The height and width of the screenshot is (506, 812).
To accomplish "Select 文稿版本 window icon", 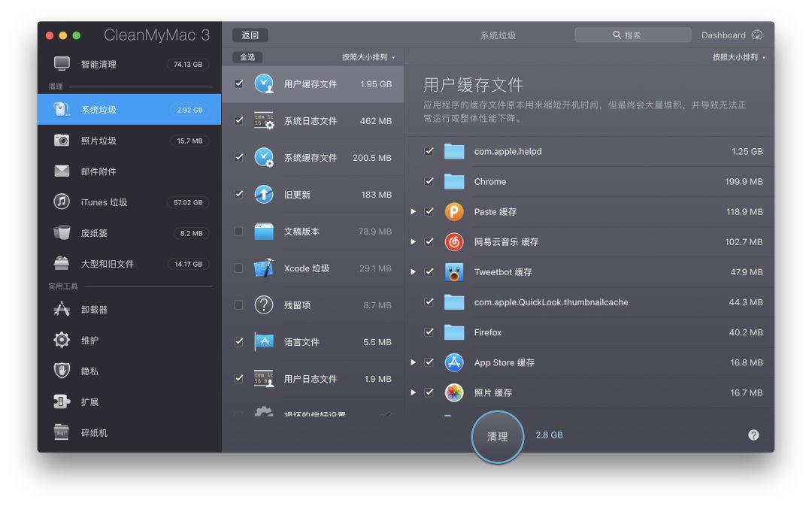I will (x=264, y=231).
